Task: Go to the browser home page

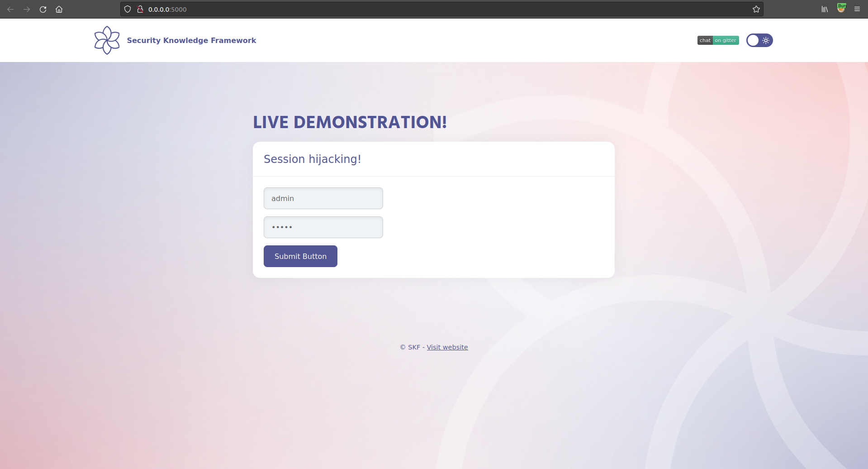Action: pyautogui.click(x=59, y=9)
